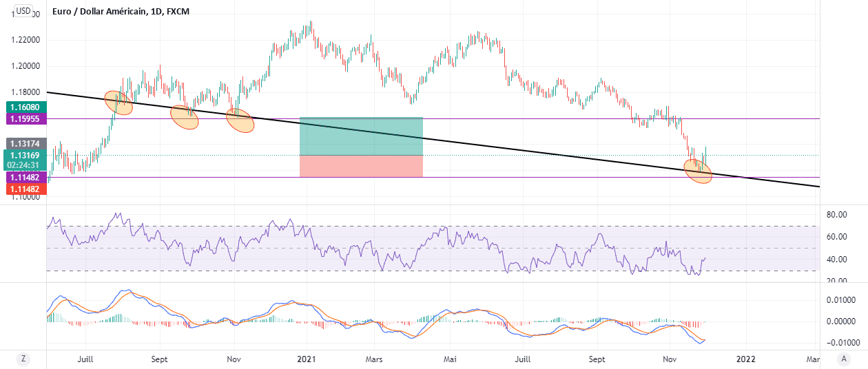
Task: Click the 1.22000 price axis label
Action: (26, 40)
